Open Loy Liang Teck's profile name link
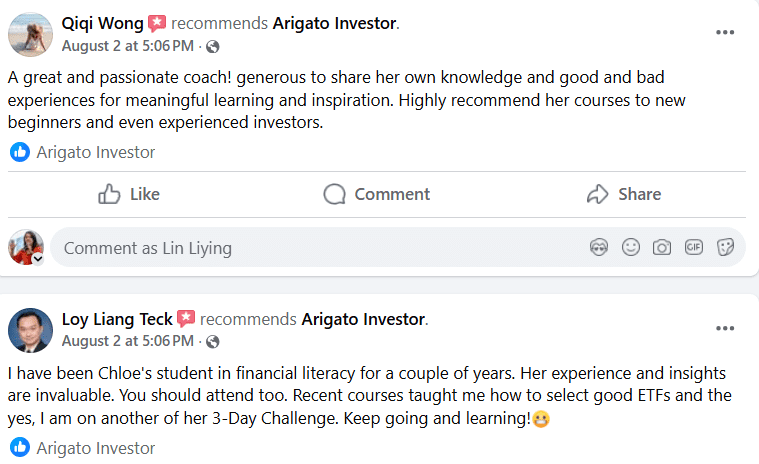This screenshot has height=464, width=759. click(x=117, y=320)
